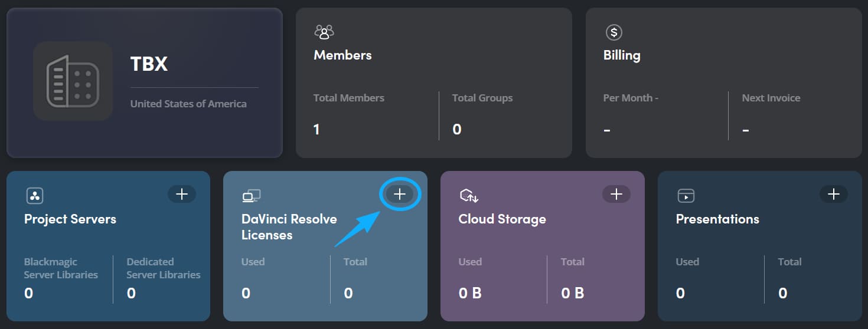Click the TBX organization building icon

tap(73, 81)
